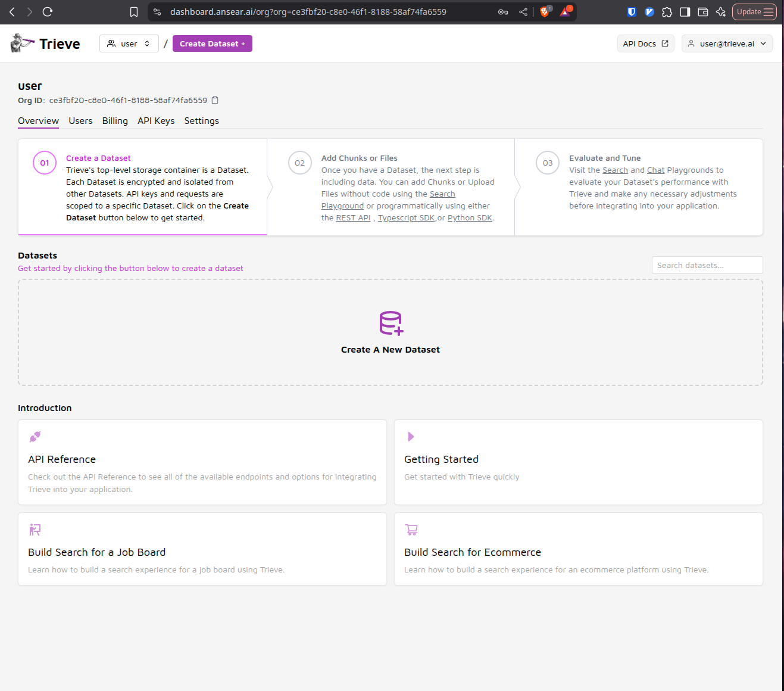784x691 pixels.
Task: Click the play icon on Getting Started card
Action: coord(411,437)
